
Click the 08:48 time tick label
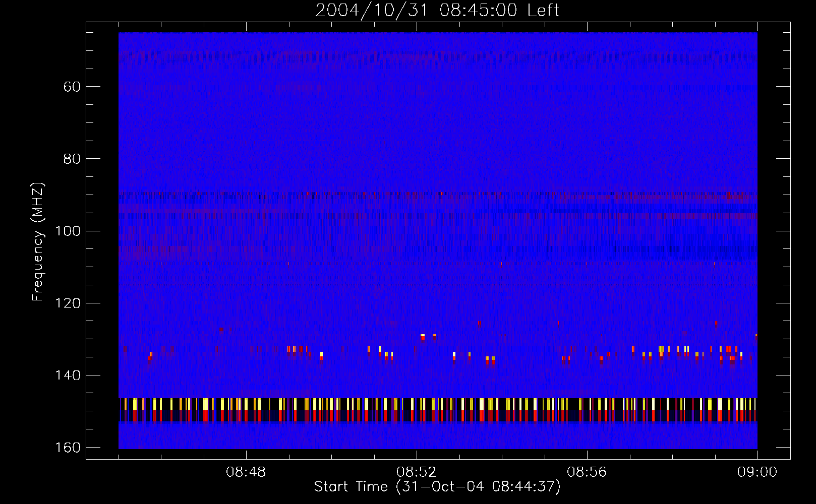click(x=246, y=472)
